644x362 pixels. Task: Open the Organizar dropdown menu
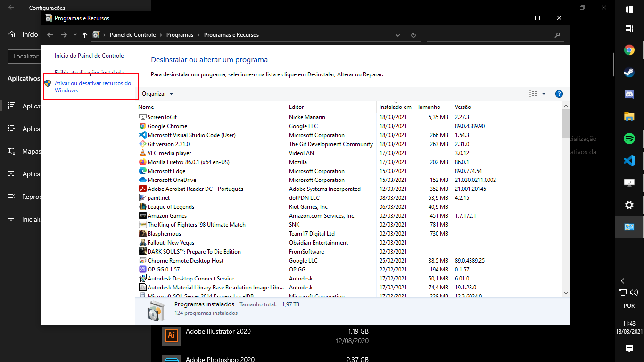(158, 94)
